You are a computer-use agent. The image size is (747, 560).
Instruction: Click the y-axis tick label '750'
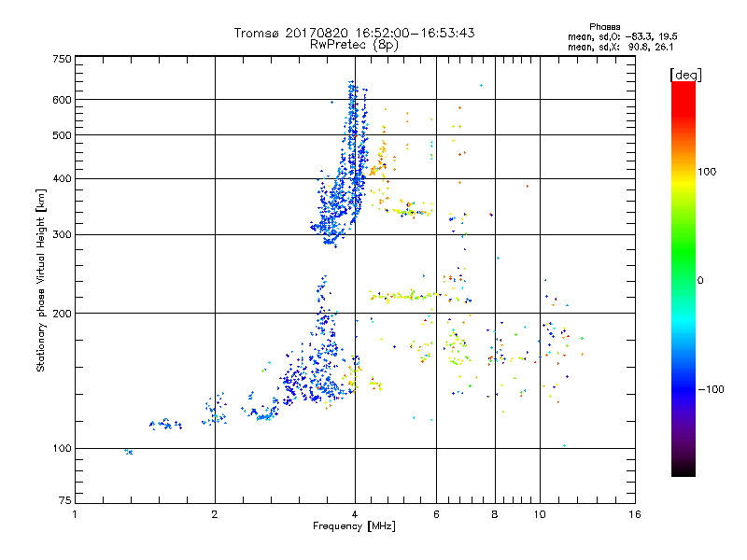[62, 59]
